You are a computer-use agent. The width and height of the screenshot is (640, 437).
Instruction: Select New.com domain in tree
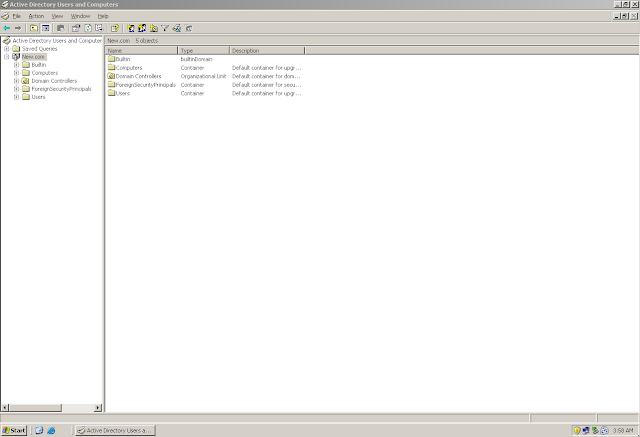pyautogui.click(x=33, y=57)
